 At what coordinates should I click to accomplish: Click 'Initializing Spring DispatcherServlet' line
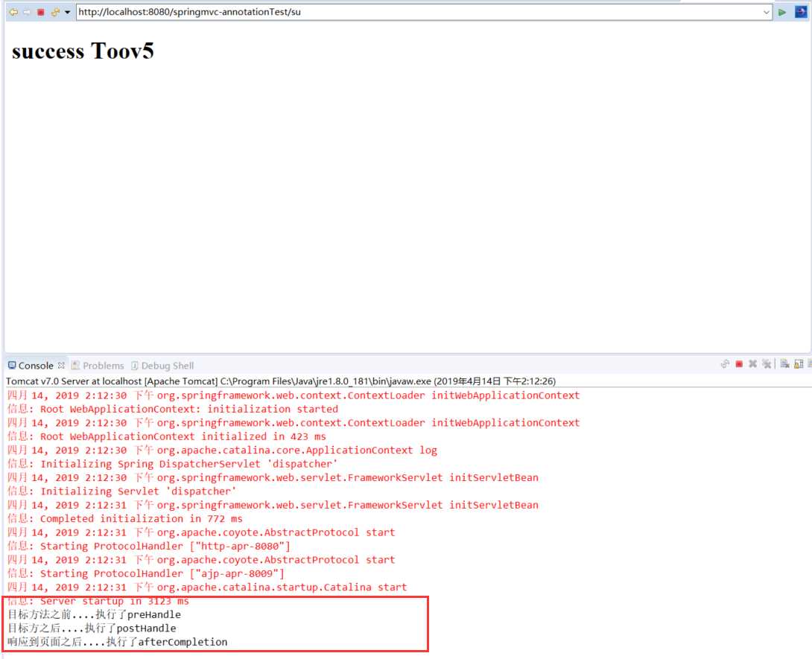click(172, 464)
